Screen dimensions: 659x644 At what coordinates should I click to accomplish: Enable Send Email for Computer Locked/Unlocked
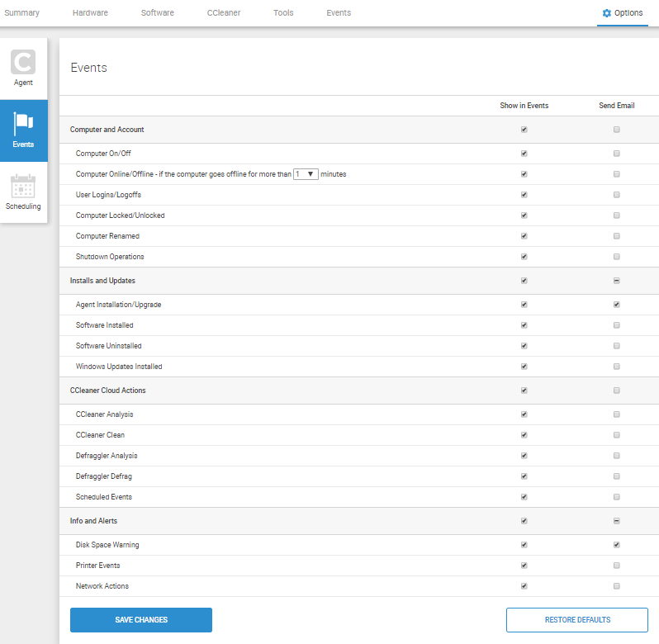point(617,215)
